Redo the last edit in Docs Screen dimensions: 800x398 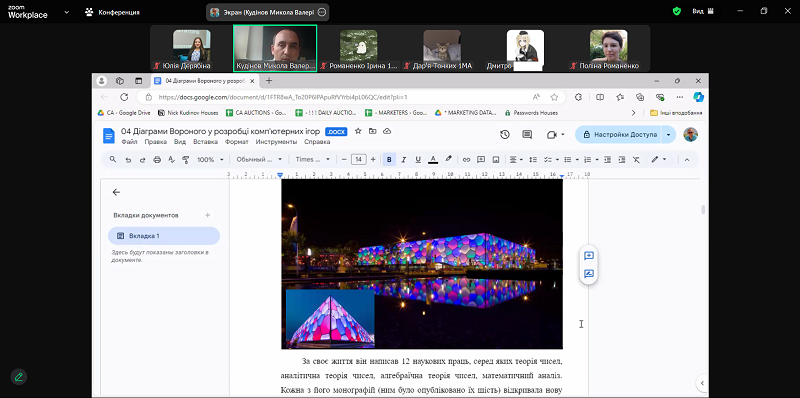(142, 160)
